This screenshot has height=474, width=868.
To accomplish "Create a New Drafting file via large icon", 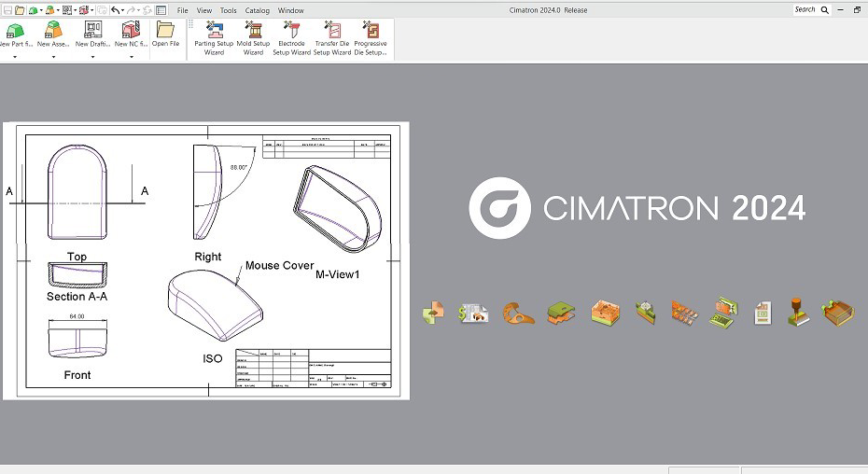I will [92, 34].
